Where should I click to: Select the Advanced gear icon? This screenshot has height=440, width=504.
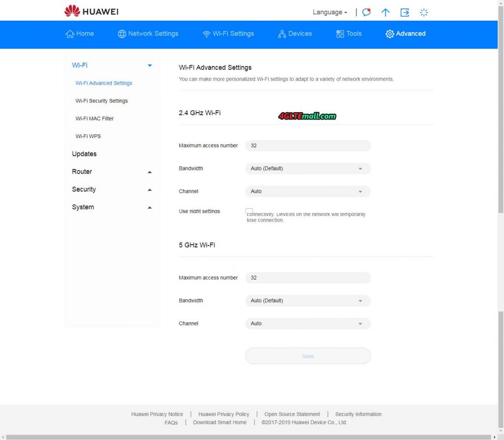click(x=388, y=33)
